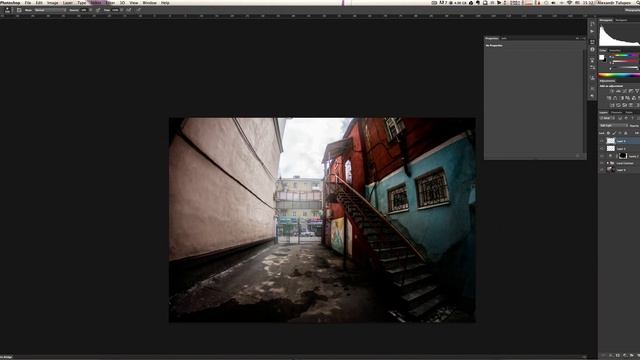Viewport: 640px width, 360px height.
Task: Open the Window menu
Action: 149,2
